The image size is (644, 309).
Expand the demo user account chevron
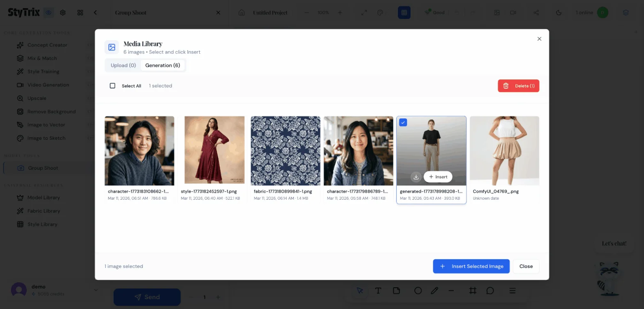(96, 290)
